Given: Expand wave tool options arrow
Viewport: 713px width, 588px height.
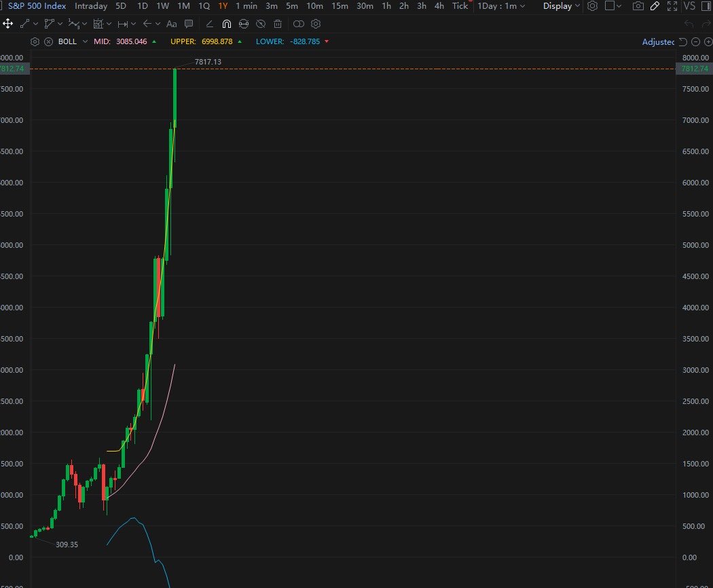Looking at the screenshot, I should 85,24.
